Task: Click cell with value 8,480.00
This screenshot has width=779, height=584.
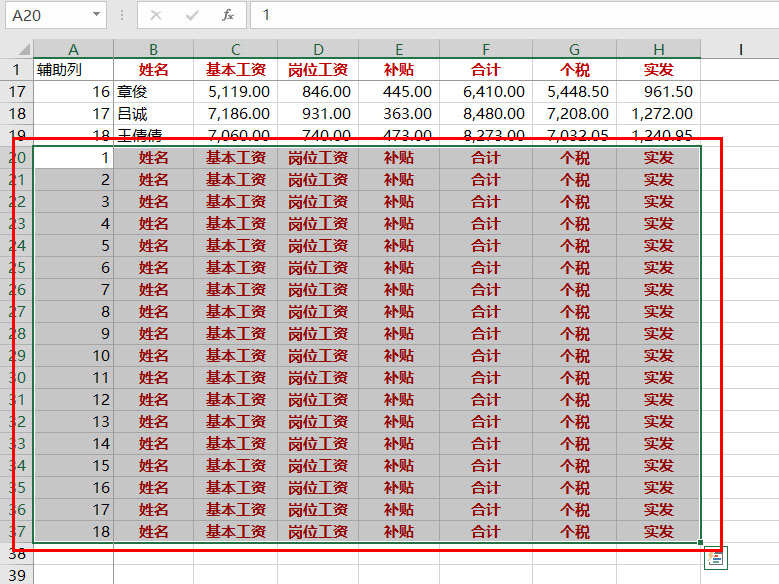Action: (x=486, y=113)
